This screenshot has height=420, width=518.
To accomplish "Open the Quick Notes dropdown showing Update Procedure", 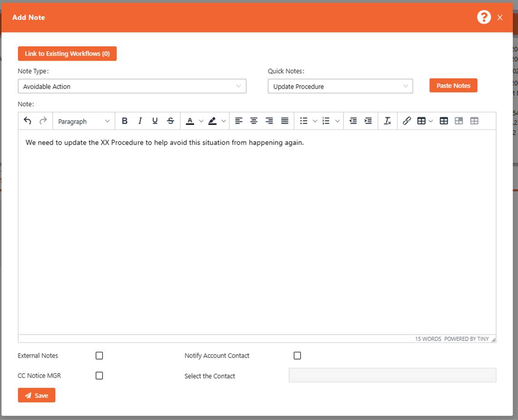I will 340,86.
